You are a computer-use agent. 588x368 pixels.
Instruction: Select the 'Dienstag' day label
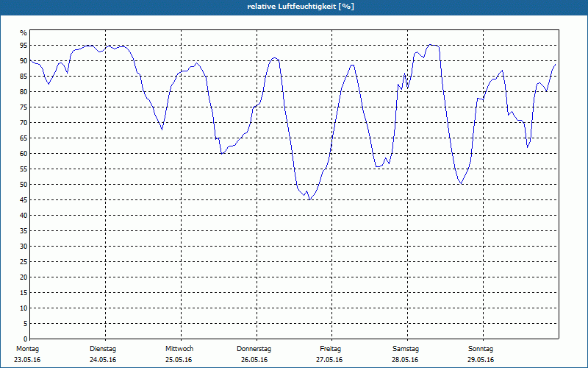(x=103, y=349)
